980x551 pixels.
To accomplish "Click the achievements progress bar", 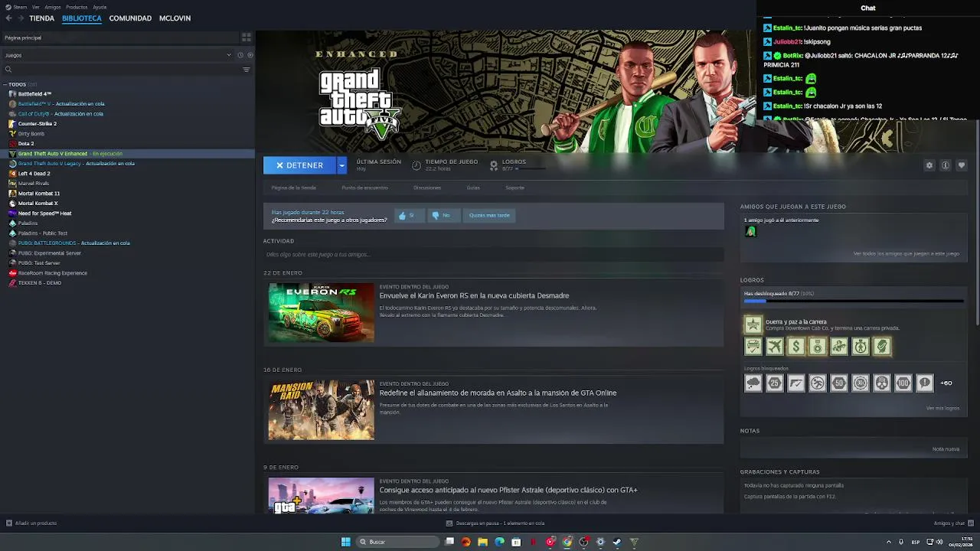I will click(853, 302).
